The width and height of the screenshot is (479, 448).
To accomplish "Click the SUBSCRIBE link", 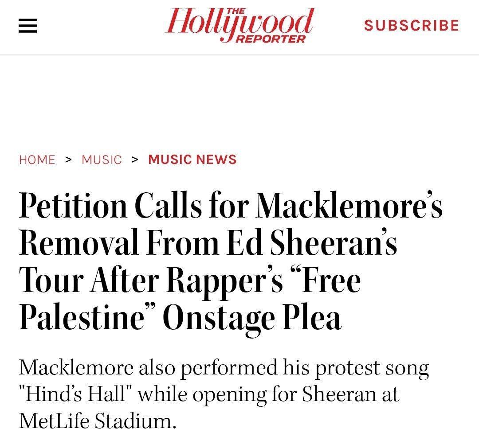I will [412, 25].
